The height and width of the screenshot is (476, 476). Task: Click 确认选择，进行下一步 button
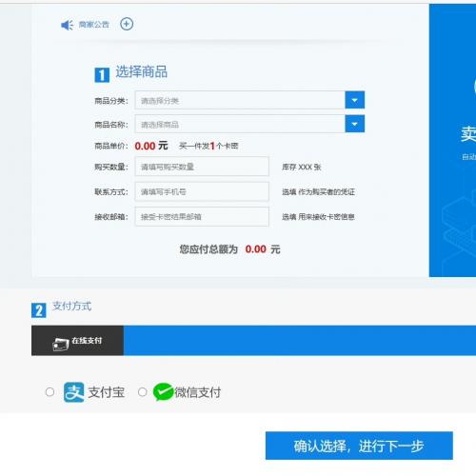click(x=359, y=446)
